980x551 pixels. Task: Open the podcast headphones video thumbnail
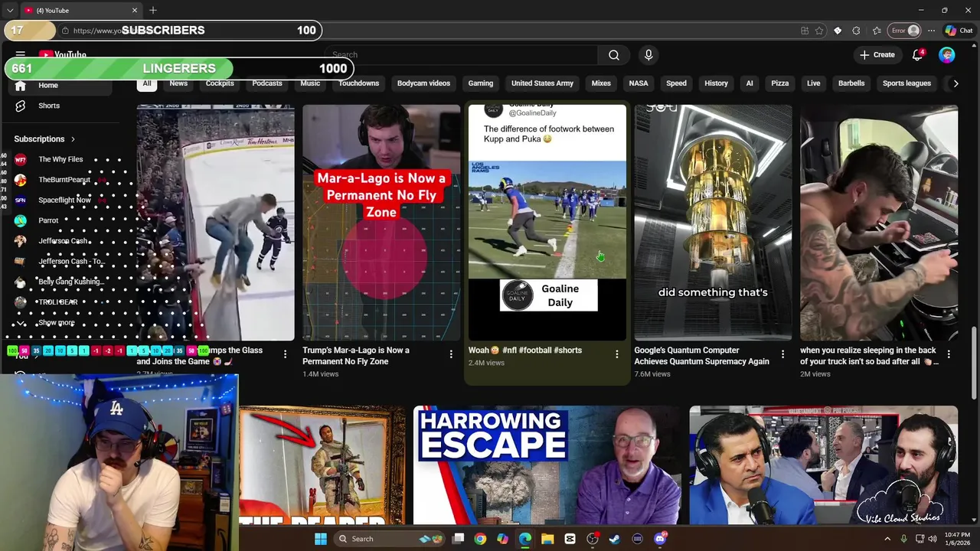tap(823, 465)
